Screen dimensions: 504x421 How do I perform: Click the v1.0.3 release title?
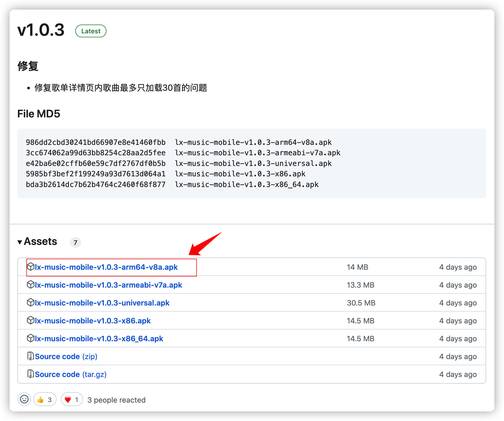[x=41, y=30]
